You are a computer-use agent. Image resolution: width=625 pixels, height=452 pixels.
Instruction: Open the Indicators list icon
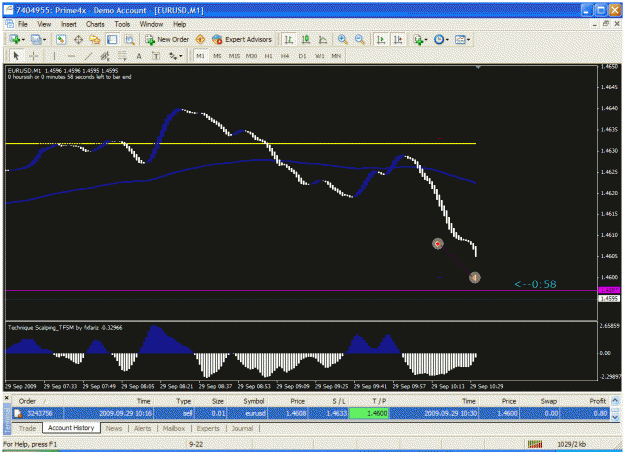pyautogui.click(x=418, y=39)
